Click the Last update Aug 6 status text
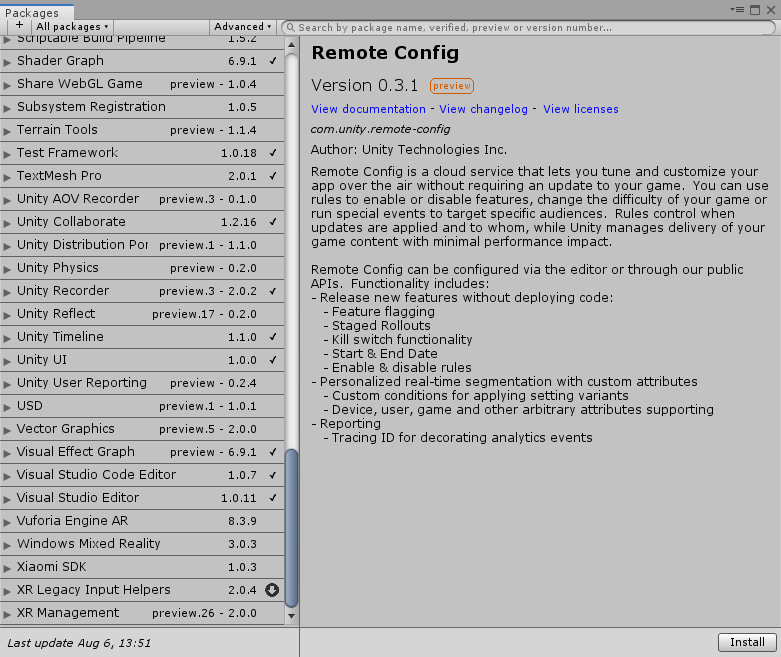 point(79,643)
